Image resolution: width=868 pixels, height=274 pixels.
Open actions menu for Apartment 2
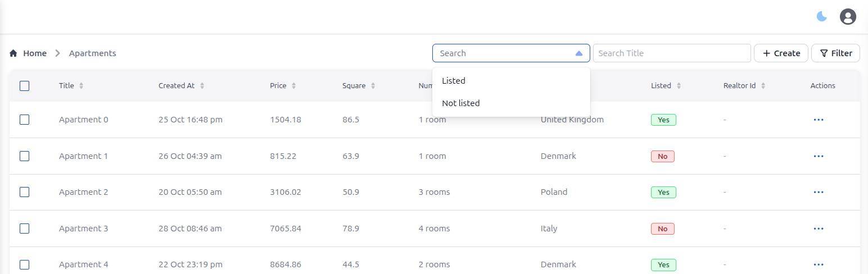819,192
